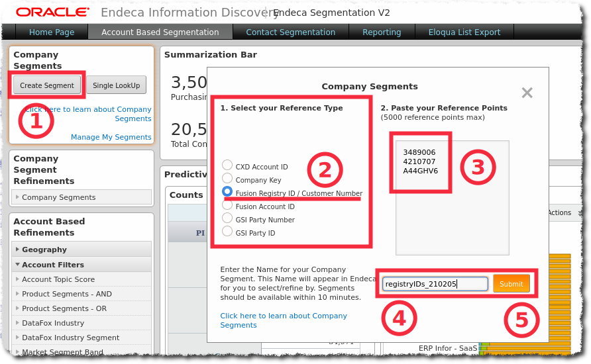Screen dimensions: 591x364
Task: Expand the Company Segments refinement
Action: click(58, 197)
